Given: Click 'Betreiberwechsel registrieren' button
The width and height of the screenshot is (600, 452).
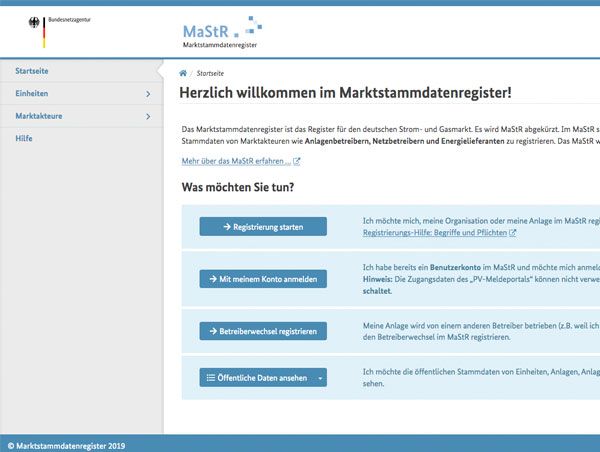Looking at the screenshot, I should tap(263, 331).
